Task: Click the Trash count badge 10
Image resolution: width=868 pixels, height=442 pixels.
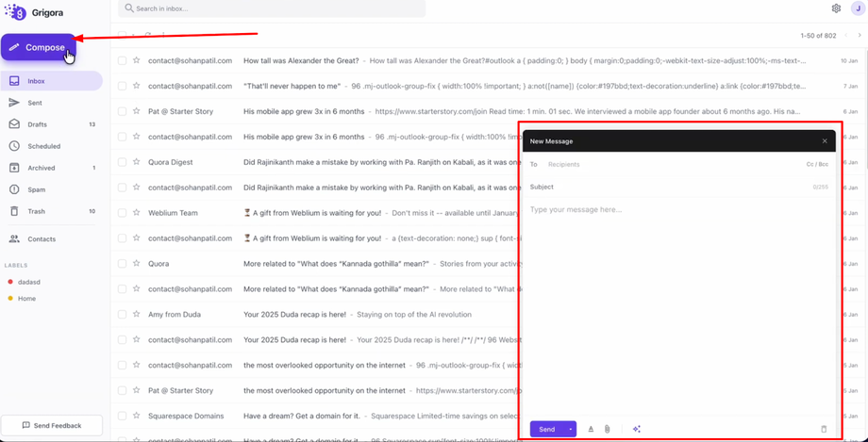Action: pos(92,211)
